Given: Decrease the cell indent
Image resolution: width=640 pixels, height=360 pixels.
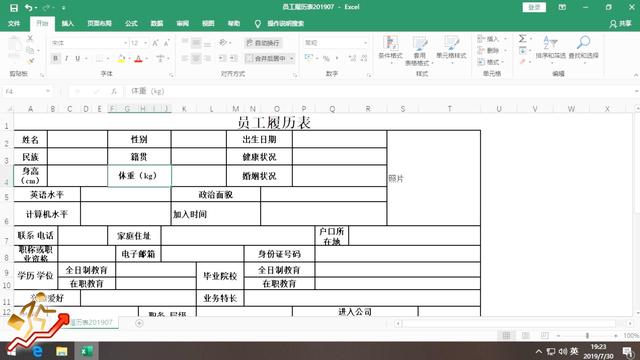Looking at the screenshot, I should [222, 58].
